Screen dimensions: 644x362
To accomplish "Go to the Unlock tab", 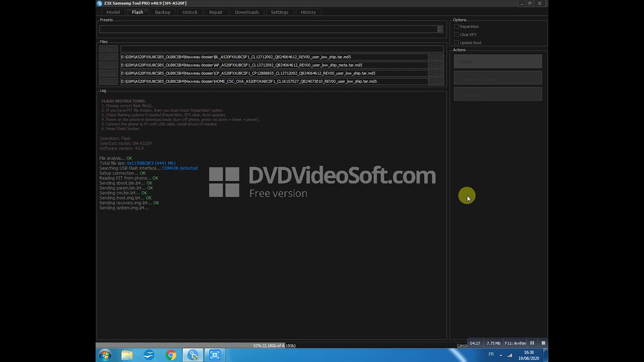I will click(x=190, y=12).
